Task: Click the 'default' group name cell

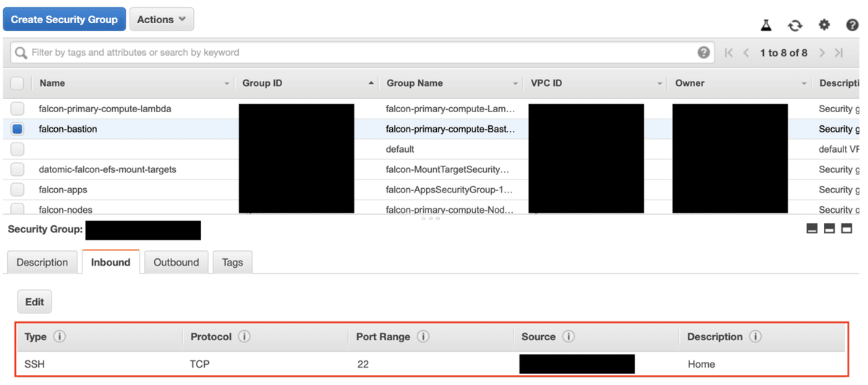Action: click(x=400, y=149)
